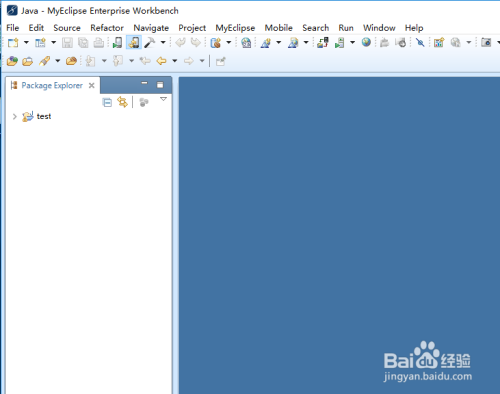
Task: Expand the test project tree node
Action: pyautogui.click(x=14, y=116)
